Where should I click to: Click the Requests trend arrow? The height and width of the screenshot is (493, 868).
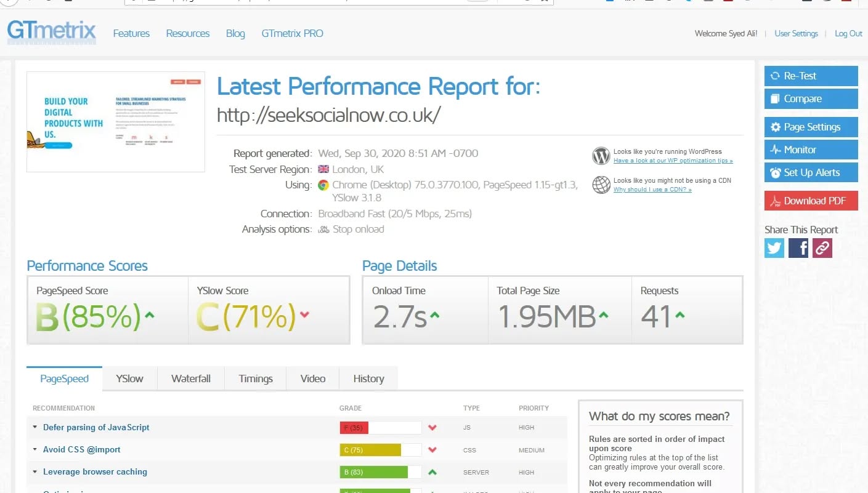(679, 315)
